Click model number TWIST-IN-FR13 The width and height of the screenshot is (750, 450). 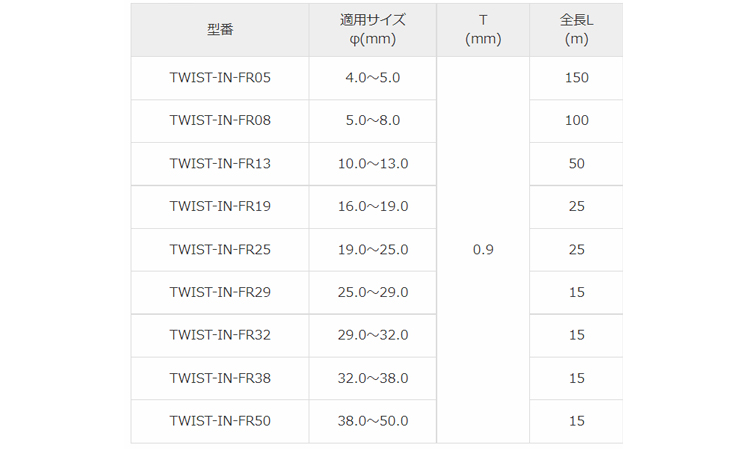point(220,164)
